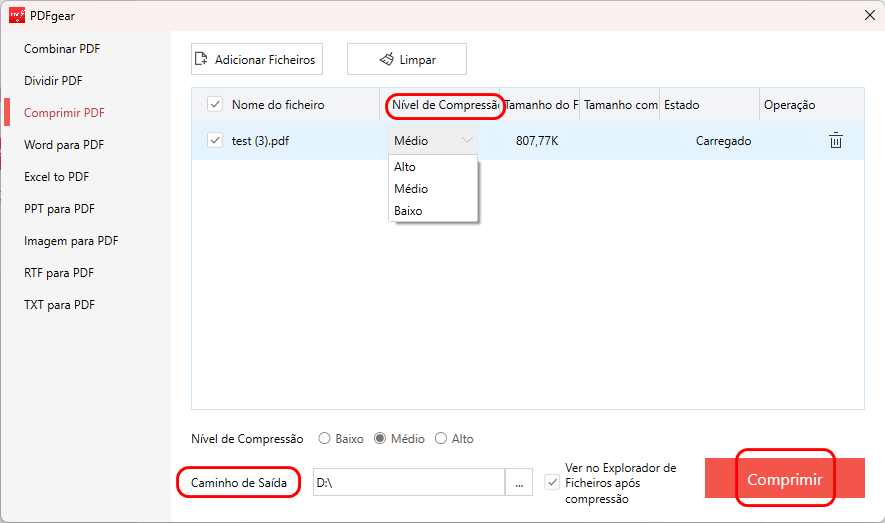
Task: Open Imagem para PDF in sidebar
Action: coord(71,241)
